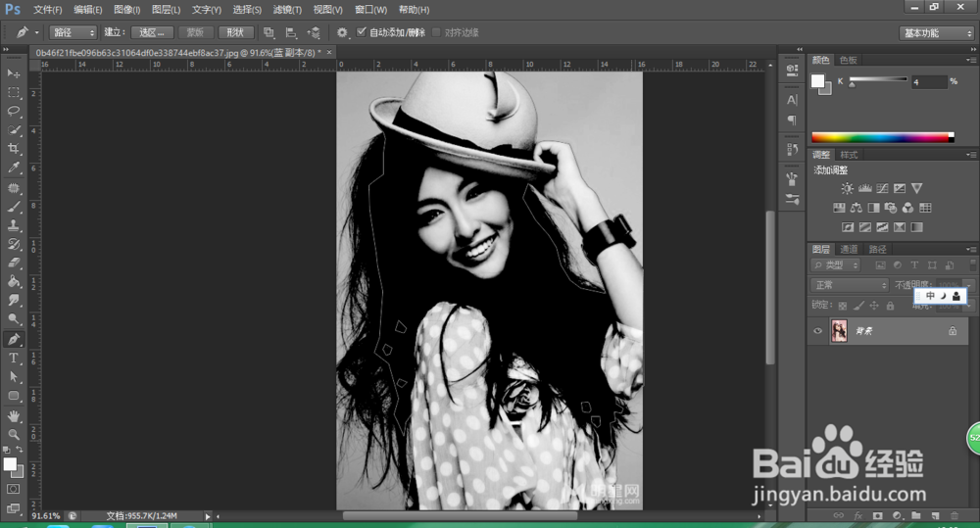980x528 pixels.
Task: Hide the 背景 layer with eye icon
Action: pyautogui.click(x=819, y=332)
